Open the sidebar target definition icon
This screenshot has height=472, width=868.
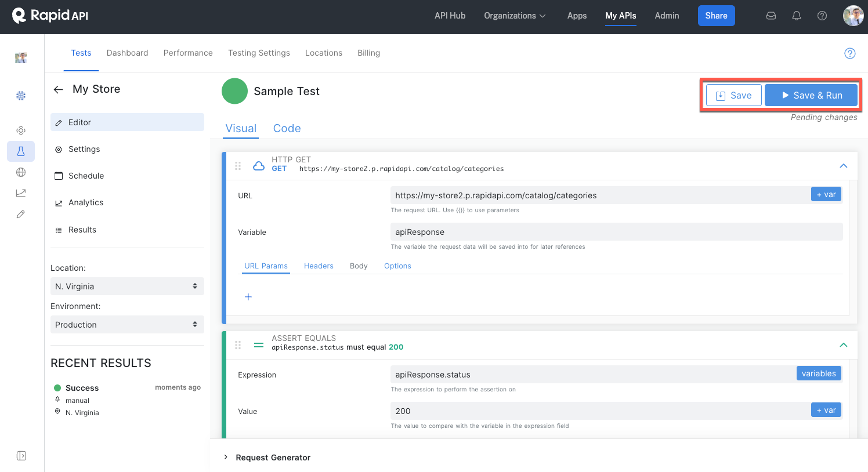[x=21, y=130]
